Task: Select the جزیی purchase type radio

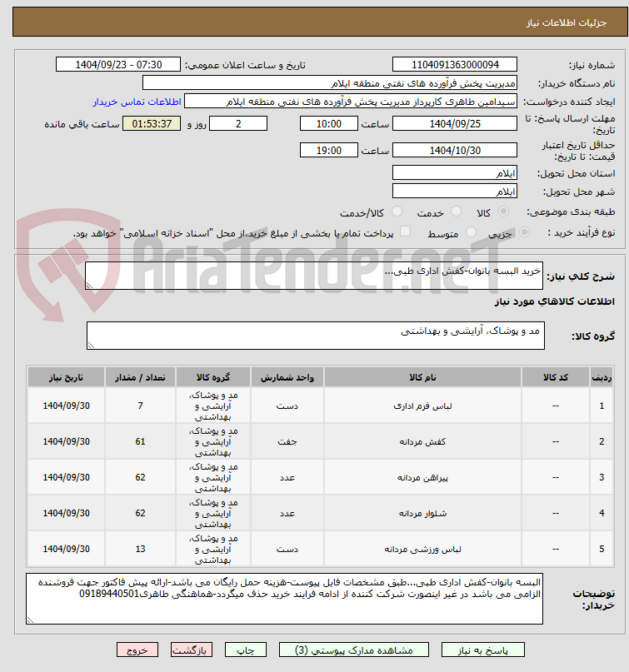Action: pyautogui.click(x=524, y=232)
